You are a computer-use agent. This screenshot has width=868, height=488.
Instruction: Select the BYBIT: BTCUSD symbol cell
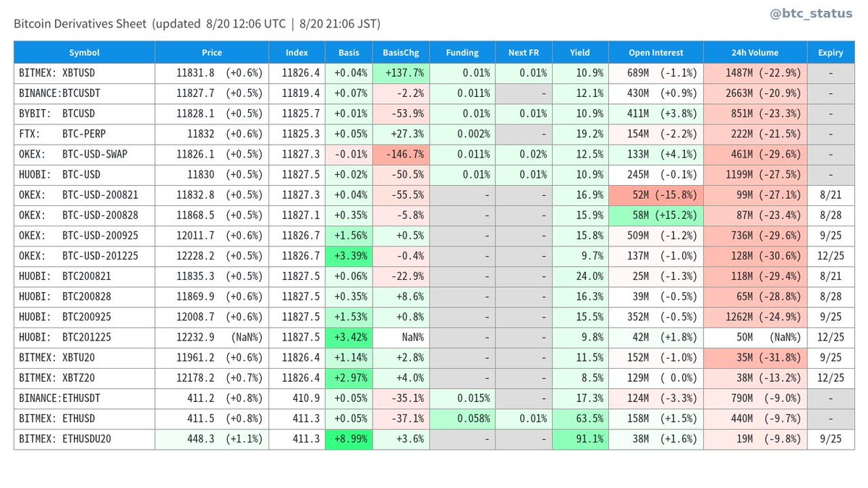(x=85, y=114)
